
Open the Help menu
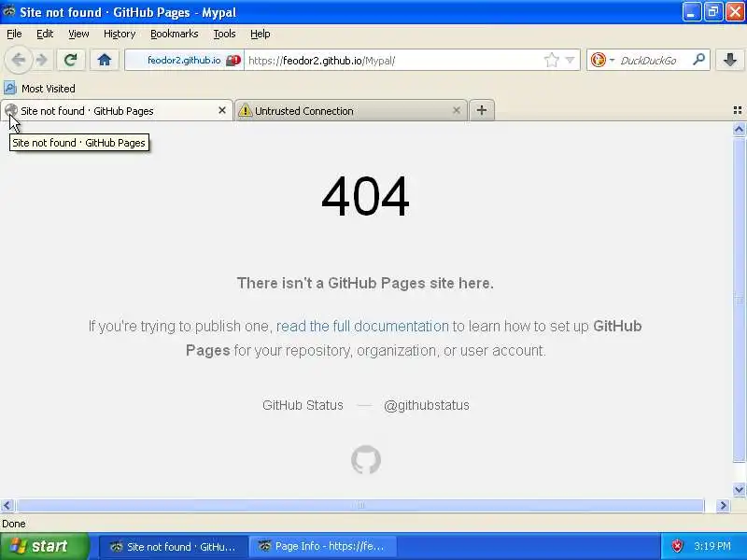(261, 34)
